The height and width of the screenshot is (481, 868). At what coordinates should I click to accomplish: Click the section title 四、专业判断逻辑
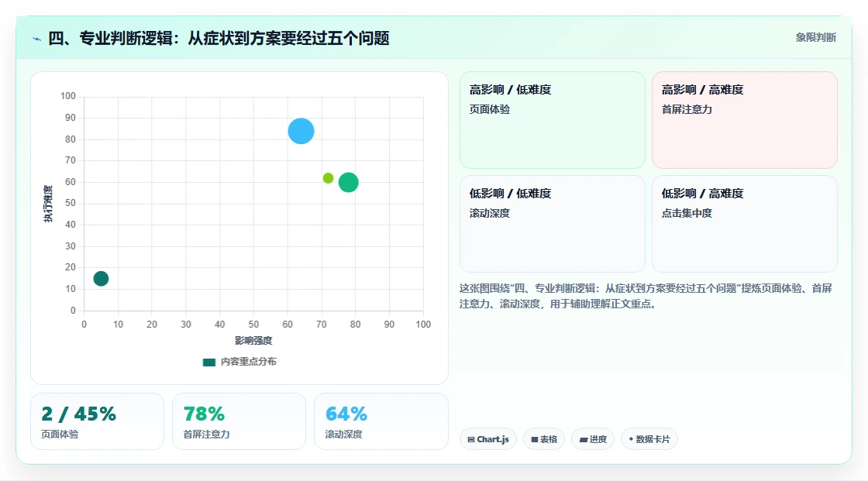coord(219,38)
